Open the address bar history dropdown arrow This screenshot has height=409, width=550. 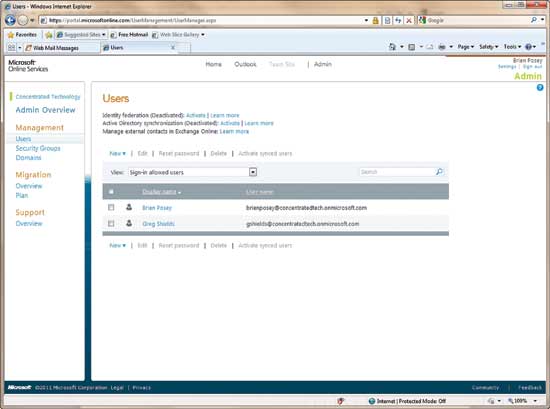click(x=366, y=20)
